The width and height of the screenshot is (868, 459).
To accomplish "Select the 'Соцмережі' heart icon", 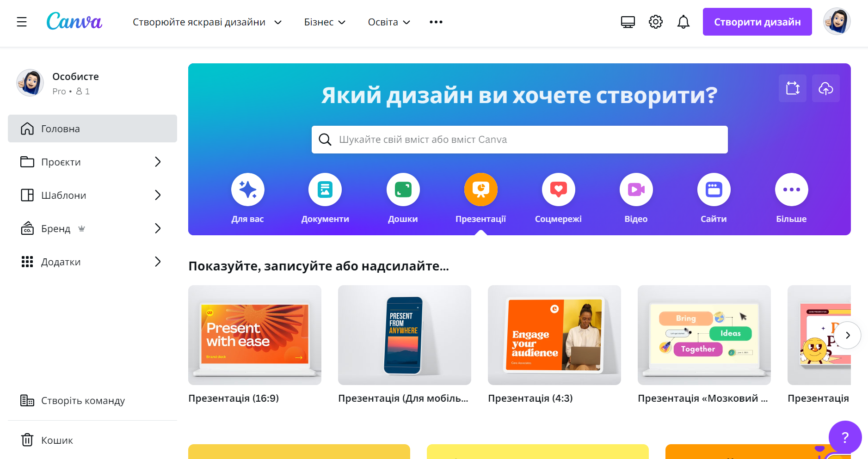I will 559,190.
